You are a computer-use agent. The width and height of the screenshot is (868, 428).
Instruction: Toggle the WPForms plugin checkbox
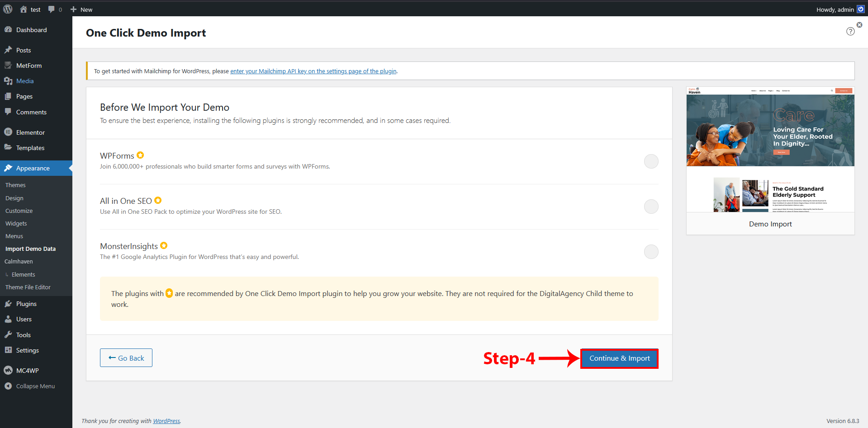point(651,161)
